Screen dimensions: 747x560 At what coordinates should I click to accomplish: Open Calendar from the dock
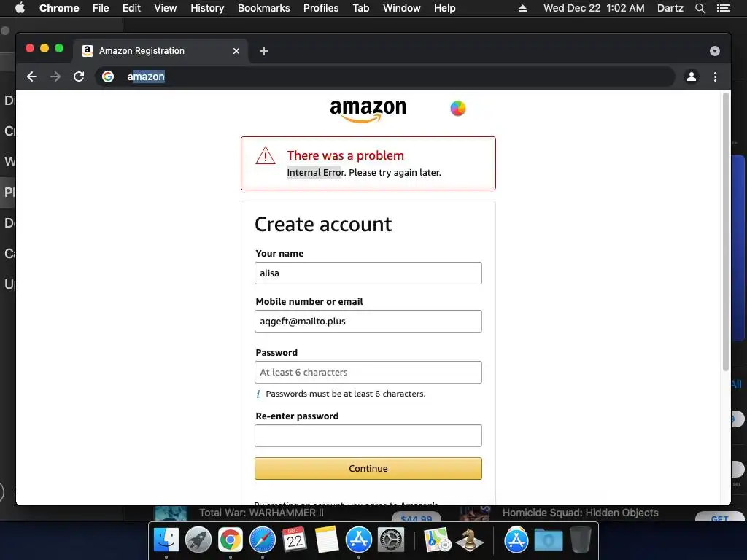tap(295, 540)
